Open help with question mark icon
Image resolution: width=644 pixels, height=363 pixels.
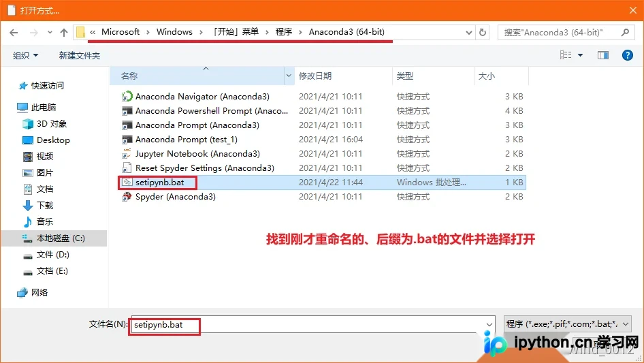(x=627, y=55)
